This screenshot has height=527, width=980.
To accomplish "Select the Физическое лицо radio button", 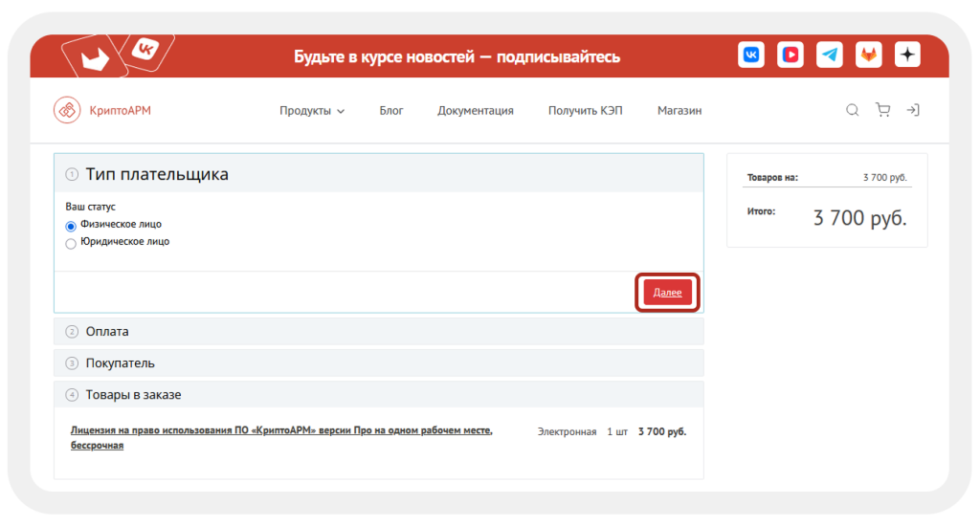I will point(71,226).
